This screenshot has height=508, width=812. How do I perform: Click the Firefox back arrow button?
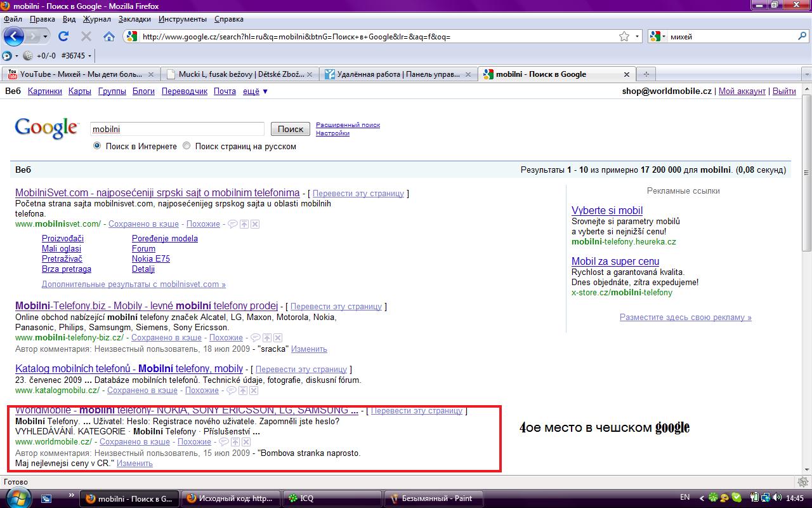pyautogui.click(x=14, y=36)
